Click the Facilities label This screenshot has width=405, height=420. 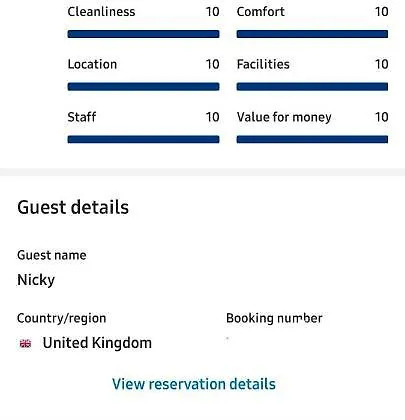263,64
